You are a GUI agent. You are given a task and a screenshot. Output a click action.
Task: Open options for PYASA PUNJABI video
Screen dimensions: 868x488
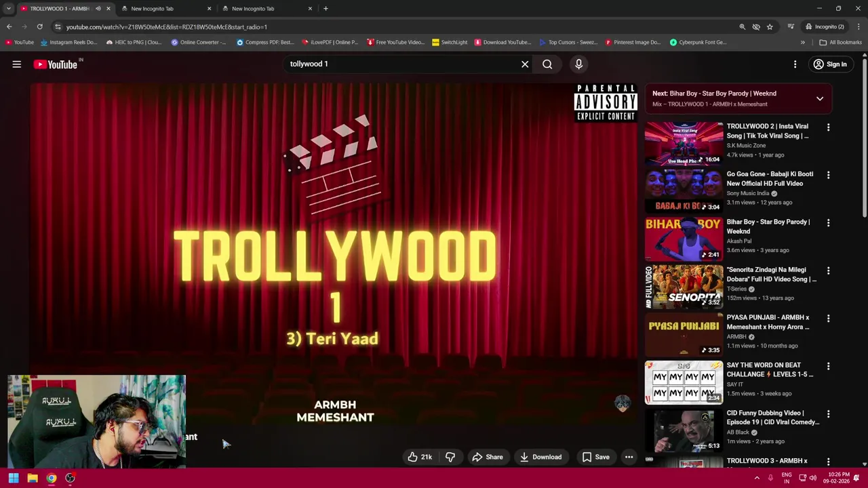pyautogui.click(x=828, y=318)
